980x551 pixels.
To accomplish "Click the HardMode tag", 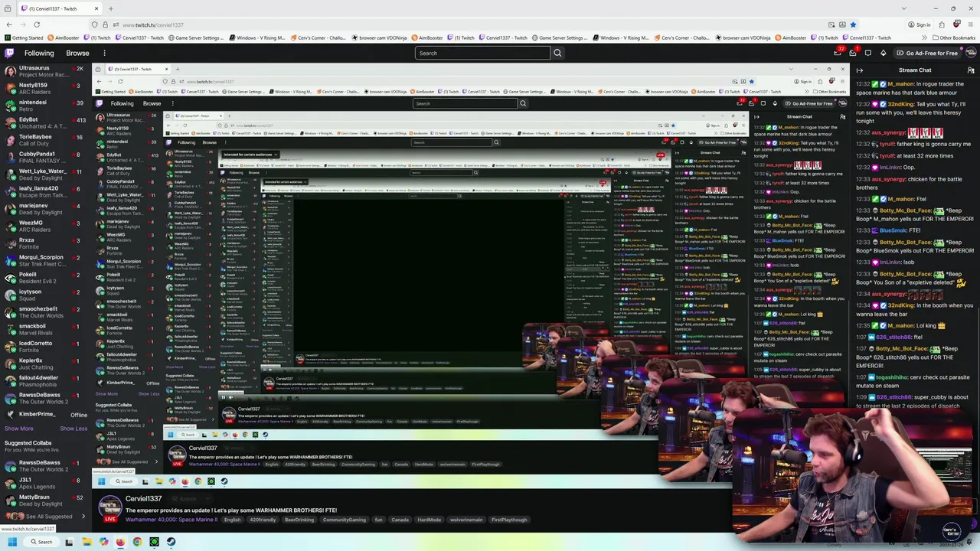I will coord(429,520).
